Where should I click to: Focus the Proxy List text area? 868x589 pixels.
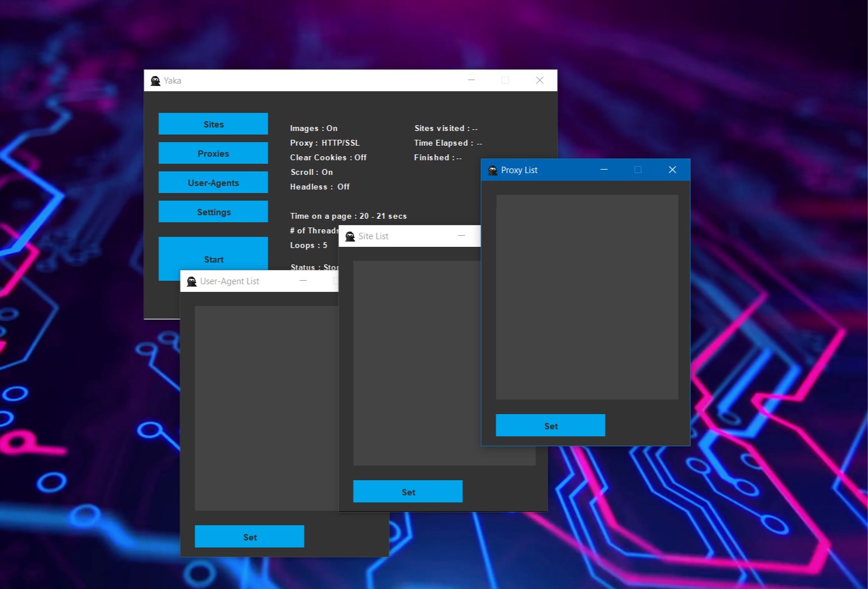tap(587, 297)
